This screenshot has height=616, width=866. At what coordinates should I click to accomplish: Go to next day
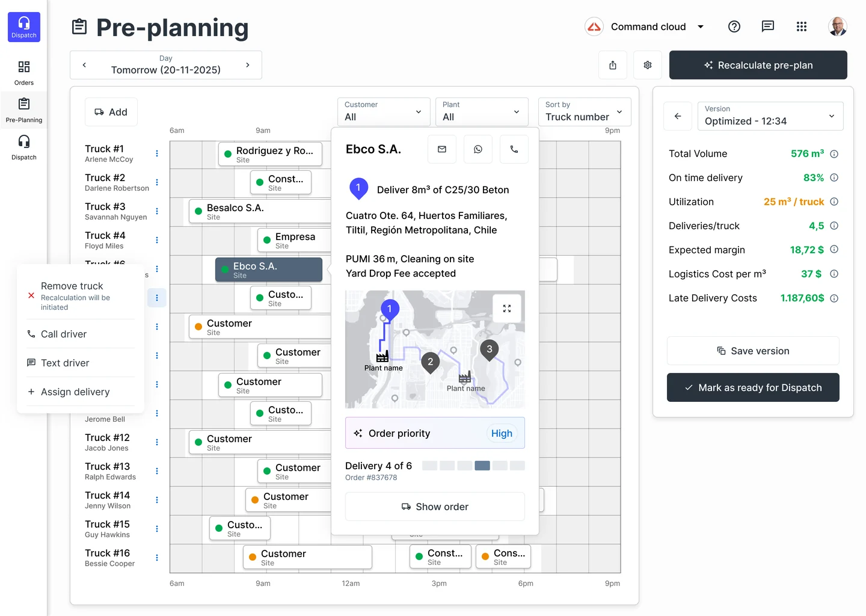248,65
